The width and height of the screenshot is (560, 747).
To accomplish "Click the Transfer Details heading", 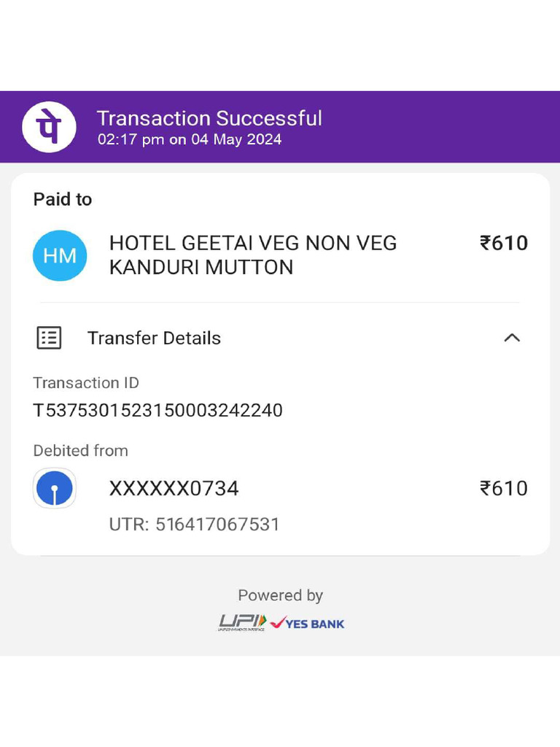I will point(154,338).
